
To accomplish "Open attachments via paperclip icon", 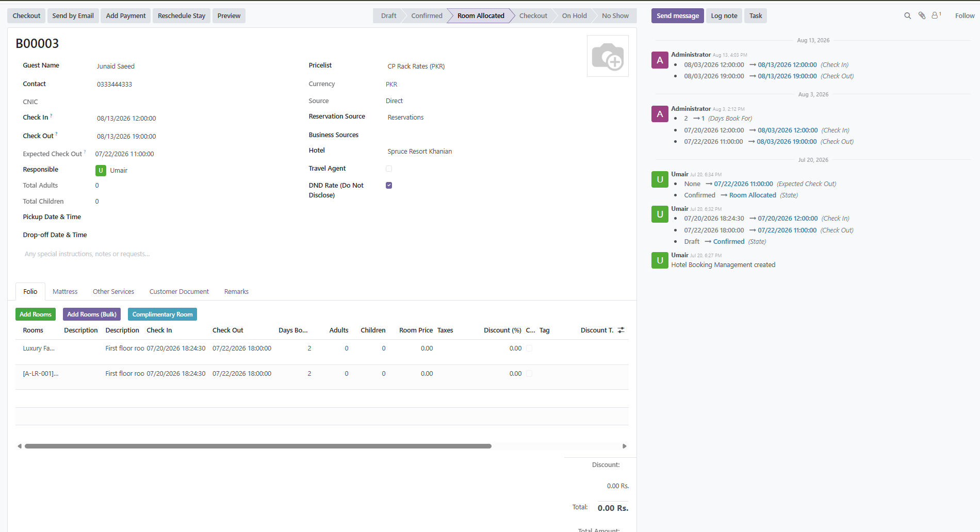I will click(922, 16).
